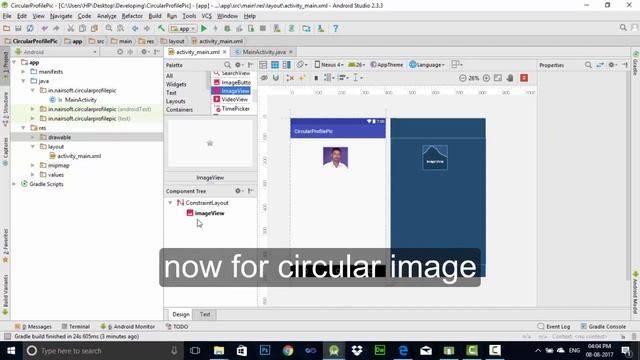Click the Synchronize icon in the main toolbar
The width and height of the screenshot is (640, 360).
click(30, 29)
